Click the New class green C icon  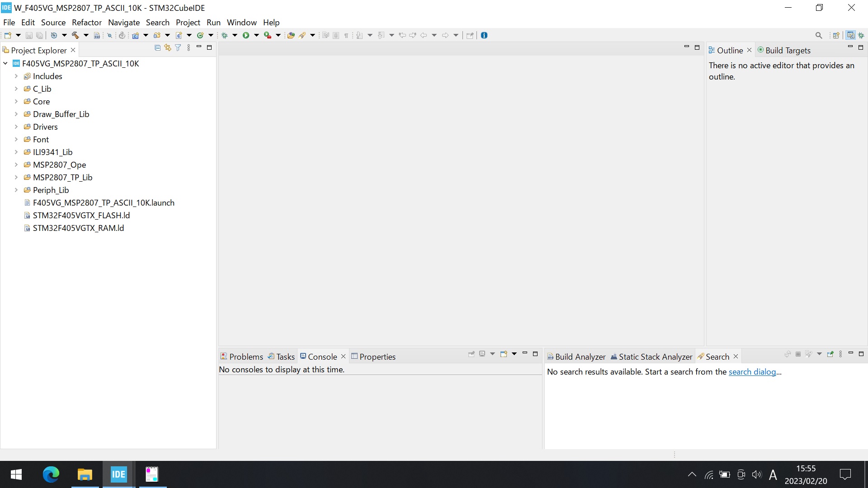(x=200, y=35)
